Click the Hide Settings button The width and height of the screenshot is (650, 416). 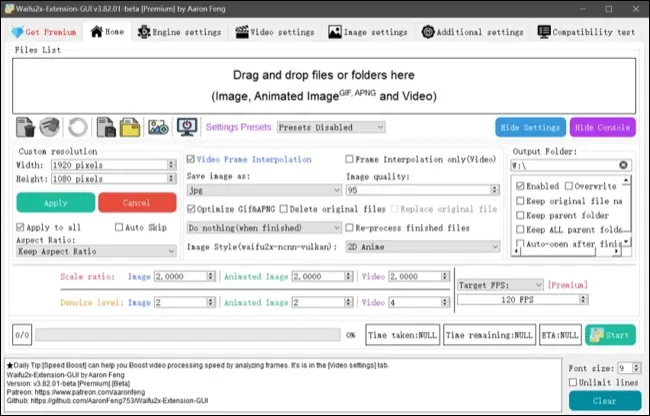530,127
